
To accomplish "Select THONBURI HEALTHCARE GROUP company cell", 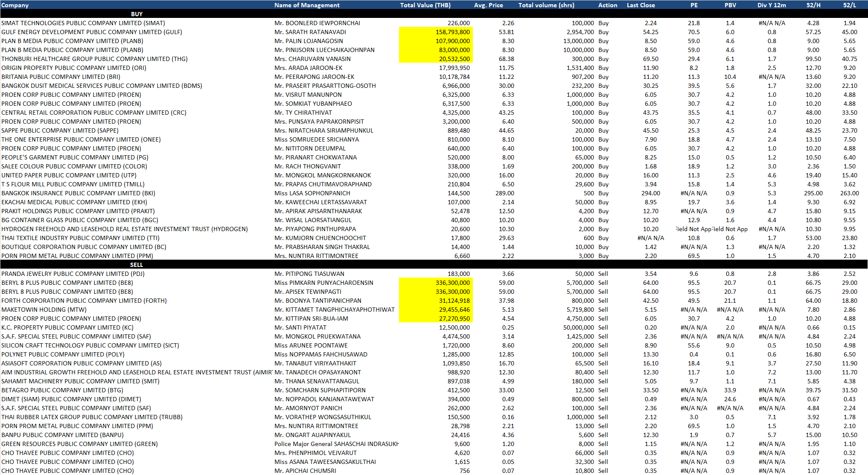I will pos(94,59).
